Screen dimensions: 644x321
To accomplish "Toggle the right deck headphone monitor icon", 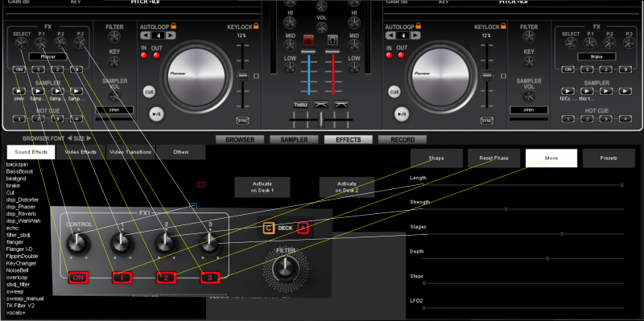I will coord(332,39).
